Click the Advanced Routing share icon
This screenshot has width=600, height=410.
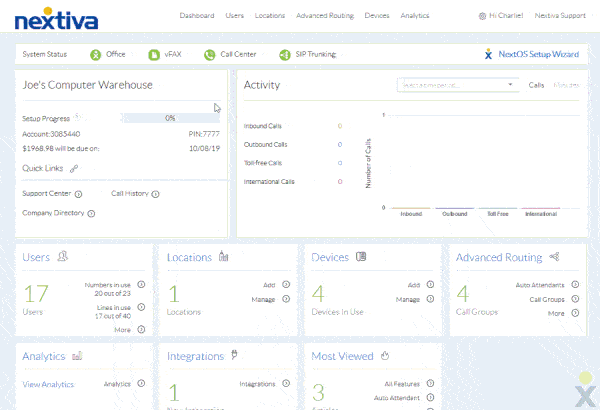(554, 256)
